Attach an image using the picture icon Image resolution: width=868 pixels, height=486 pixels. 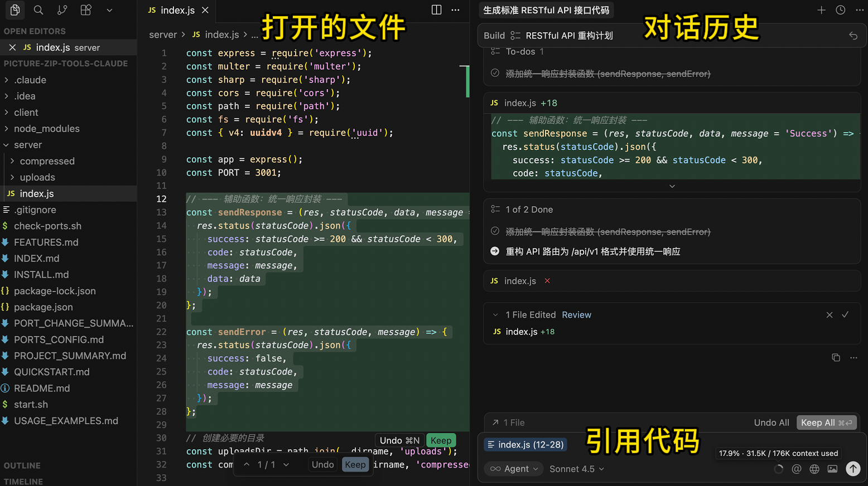pos(832,469)
